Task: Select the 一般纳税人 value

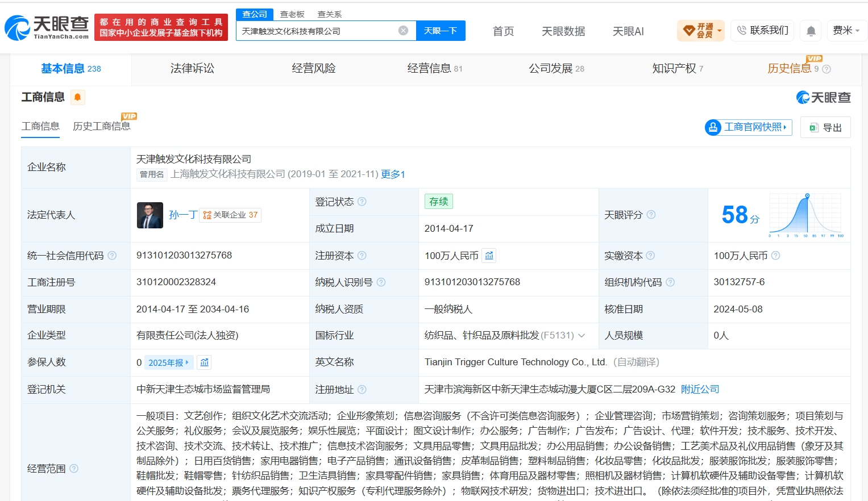Action: [x=448, y=309]
